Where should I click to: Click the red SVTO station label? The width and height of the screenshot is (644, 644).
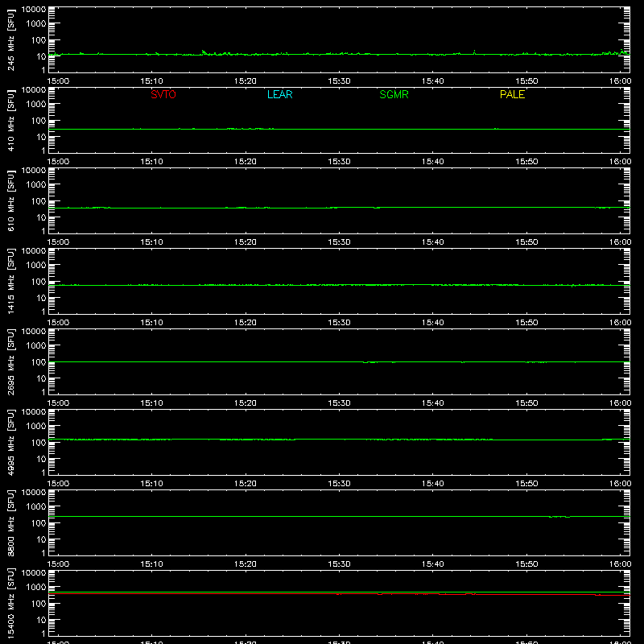[x=163, y=94]
